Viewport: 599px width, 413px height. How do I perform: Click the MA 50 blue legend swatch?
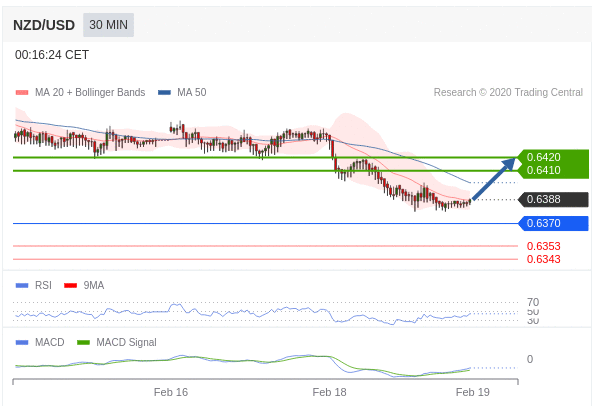(164, 92)
